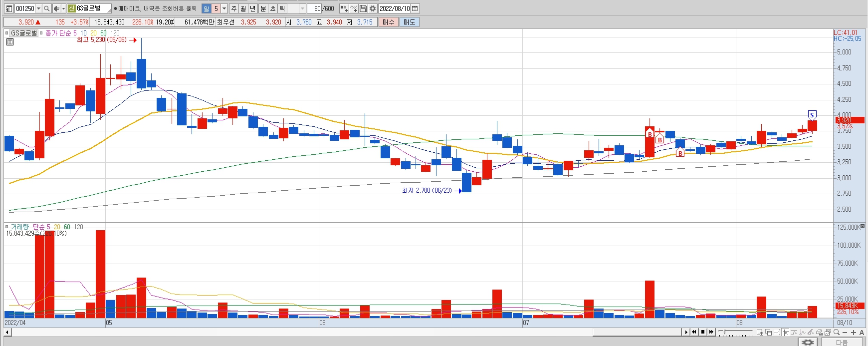Open chart settings gear icon

(373, 8)
